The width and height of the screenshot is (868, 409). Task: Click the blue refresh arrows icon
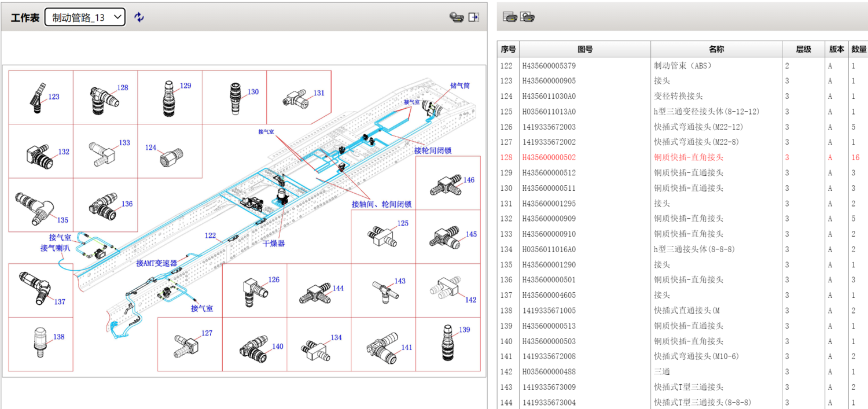139,17
